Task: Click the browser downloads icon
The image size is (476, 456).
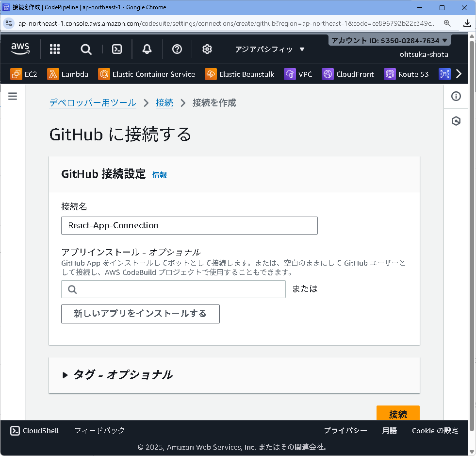Action: (467, 23)
